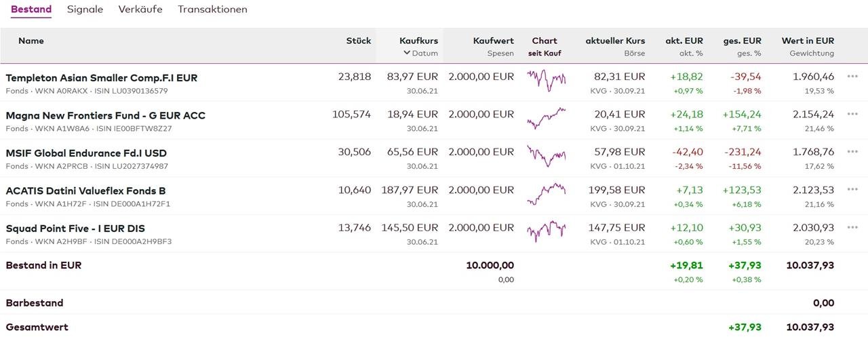This screenshot has width=868, height=337.
Task: Open Magna New Frontiers Fund link
Action: click(105, 115)
